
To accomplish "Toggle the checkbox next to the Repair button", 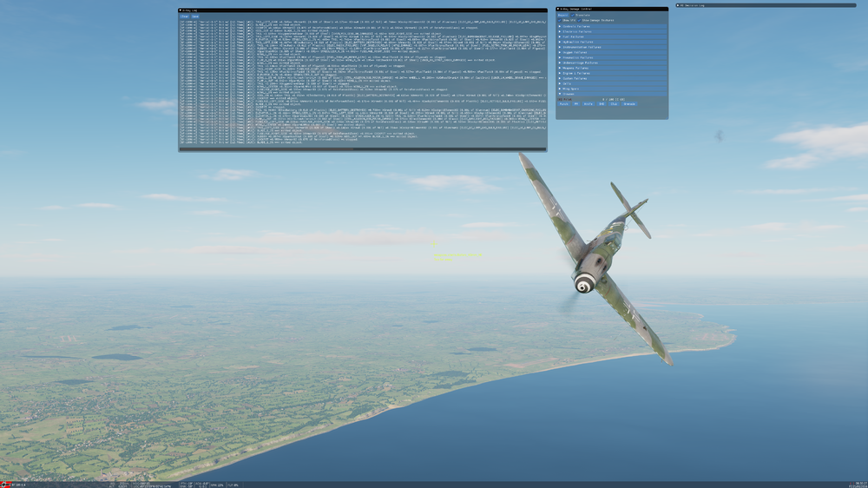I will [x=572, y=15].
